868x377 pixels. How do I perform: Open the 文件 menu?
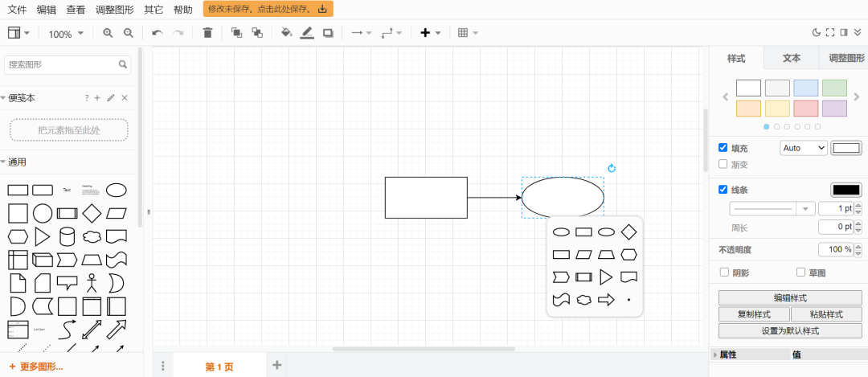click(x=17, y=10)
